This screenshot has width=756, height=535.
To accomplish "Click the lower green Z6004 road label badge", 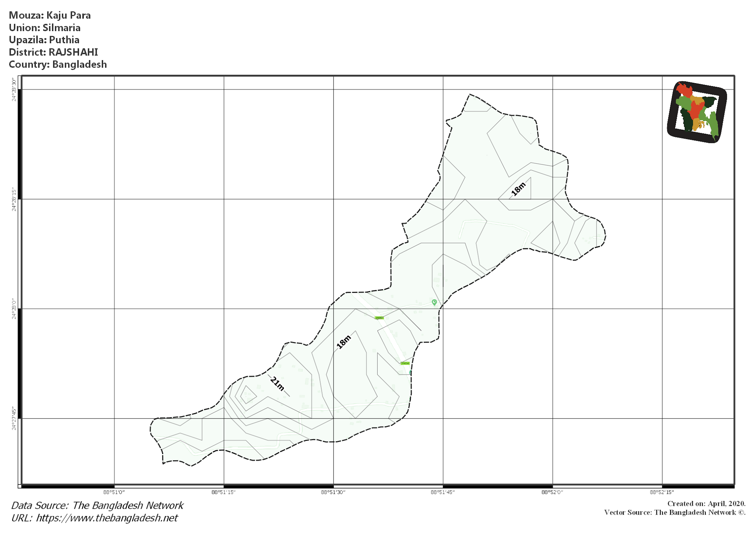I will [405, 363].
